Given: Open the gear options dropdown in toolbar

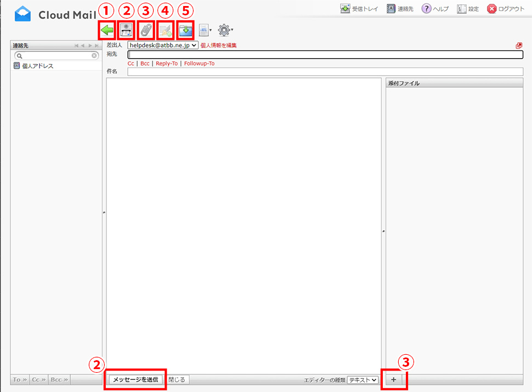Looking at the screenshot, I should tap(225, 30).
